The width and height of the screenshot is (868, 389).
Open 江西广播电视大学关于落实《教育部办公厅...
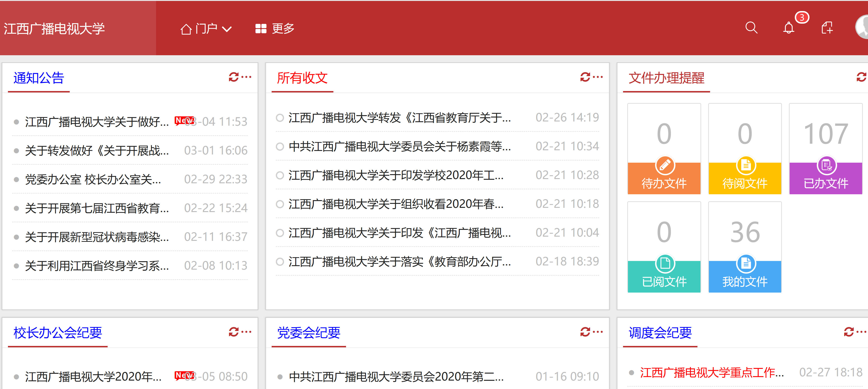click(x=400, y=262)
